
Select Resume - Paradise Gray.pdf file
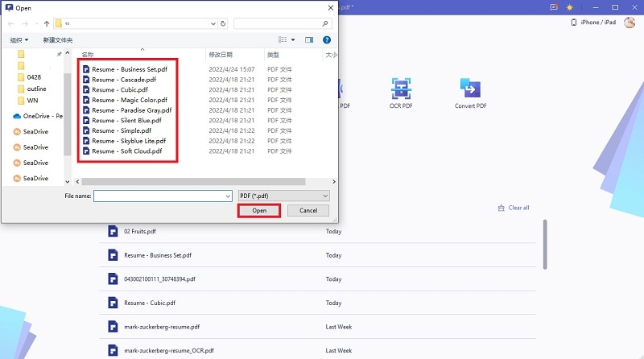[131, 110]
